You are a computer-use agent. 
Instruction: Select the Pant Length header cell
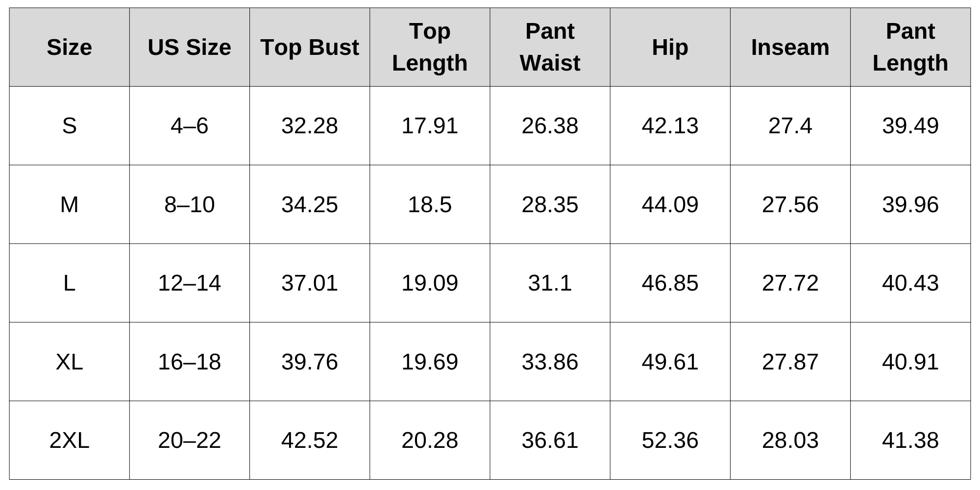coord(910,47)
